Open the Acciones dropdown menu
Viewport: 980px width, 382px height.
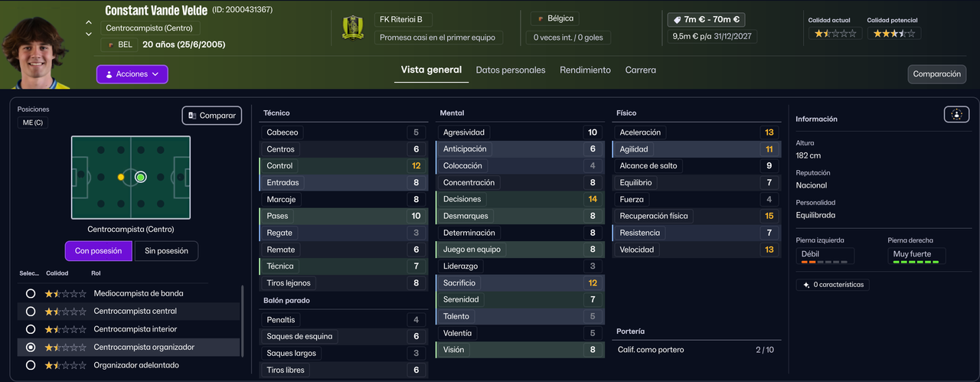(132, 74)
